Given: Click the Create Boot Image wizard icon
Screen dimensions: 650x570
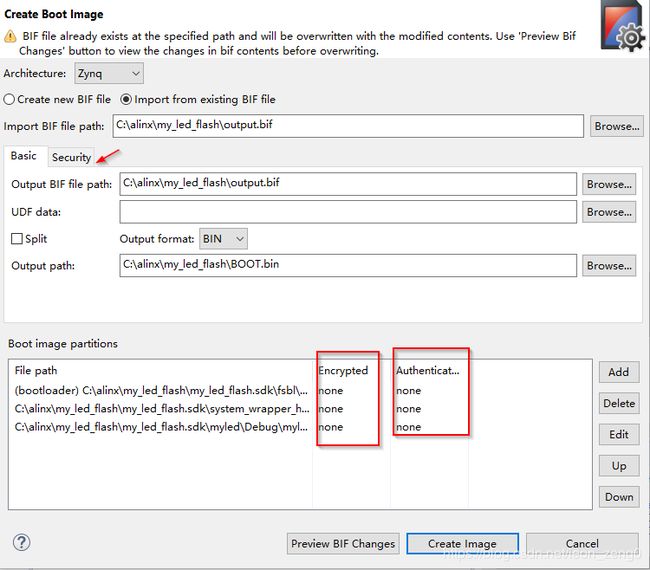Looking at the screenshot, I should tap(624, 26).
